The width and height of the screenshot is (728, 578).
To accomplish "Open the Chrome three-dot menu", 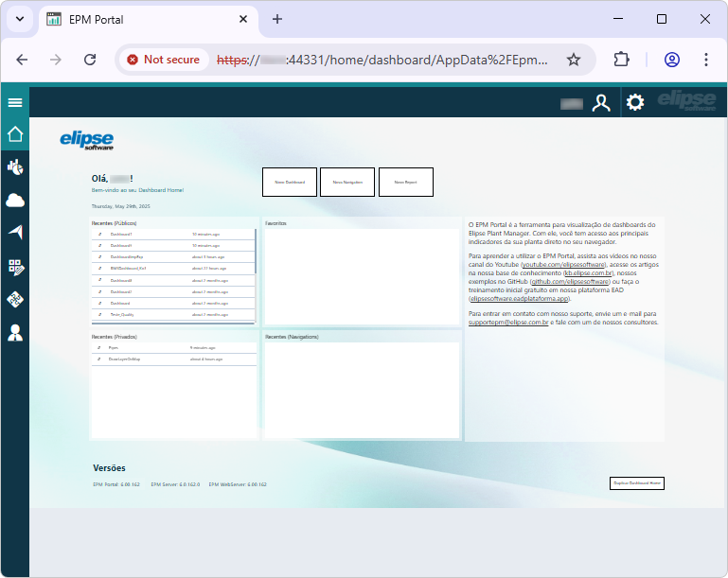I will (705, 60).
